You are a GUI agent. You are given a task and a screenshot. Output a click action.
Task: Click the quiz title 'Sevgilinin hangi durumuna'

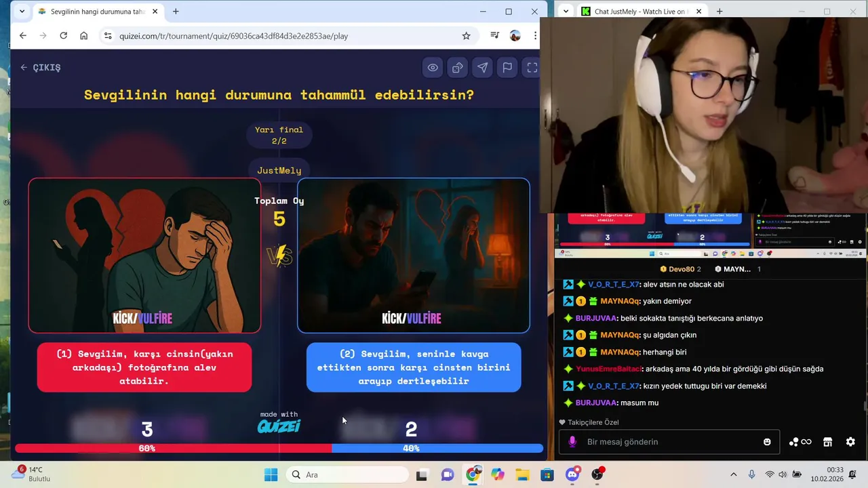point(279,95)
